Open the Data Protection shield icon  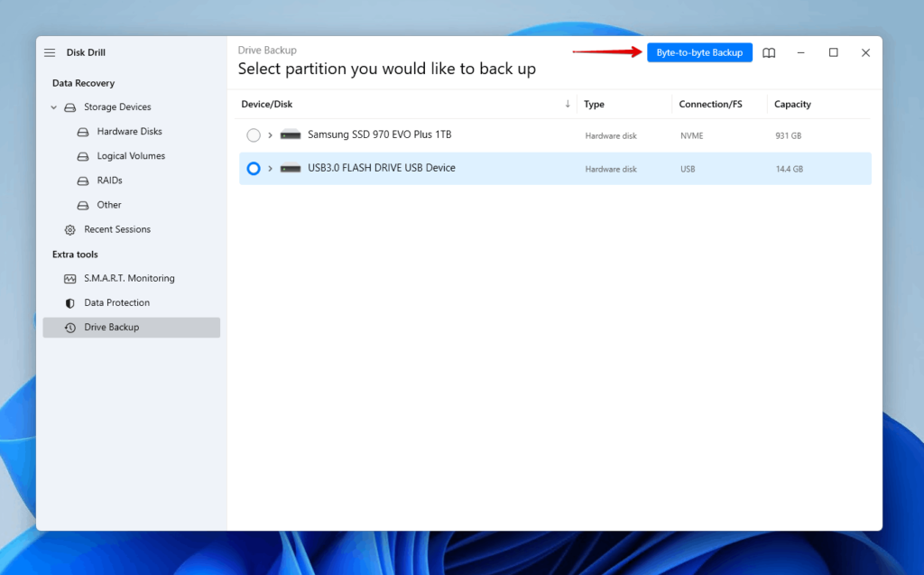pyautogui.click(x=69, y=302)
